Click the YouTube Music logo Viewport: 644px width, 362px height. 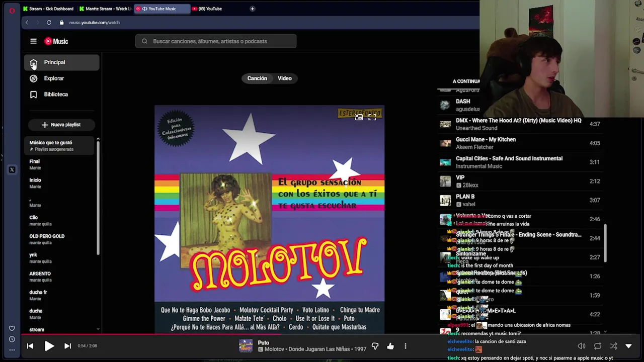56,41
